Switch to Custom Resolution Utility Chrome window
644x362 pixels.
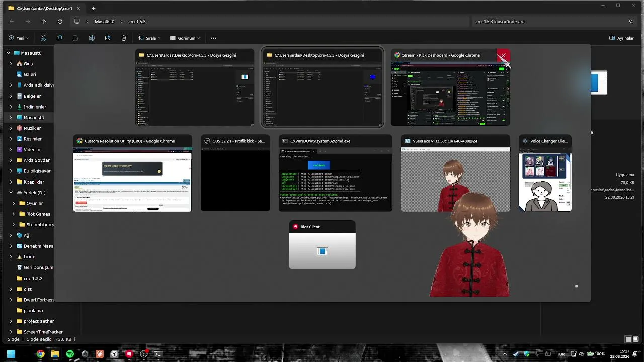132,173
